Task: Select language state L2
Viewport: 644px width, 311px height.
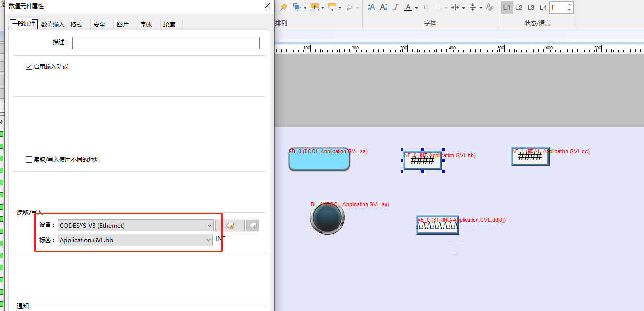Action: click(x=519, y=7)
